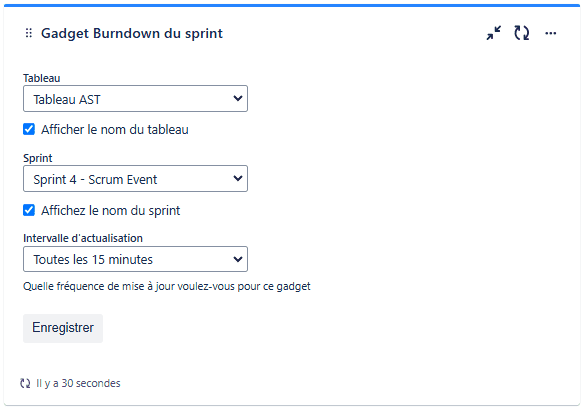Click the Tableau field label

pyautogui.click(x=41, y=78)
